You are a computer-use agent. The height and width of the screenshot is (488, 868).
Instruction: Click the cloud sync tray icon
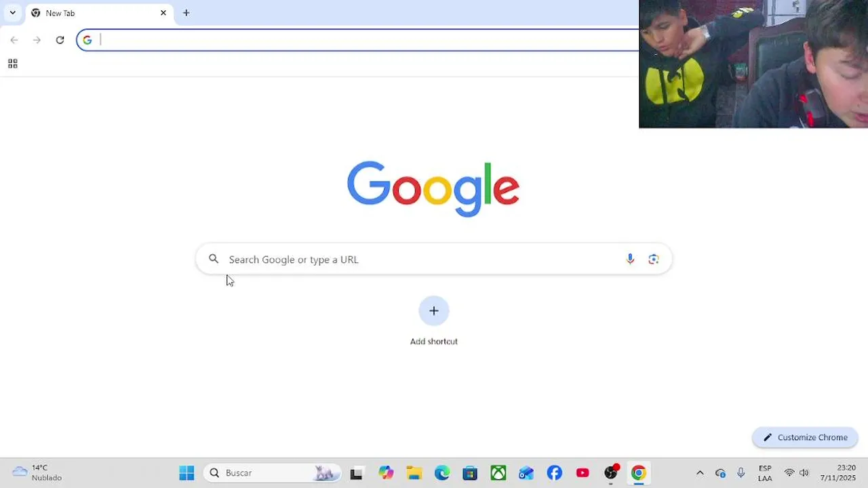pos(720,473)
